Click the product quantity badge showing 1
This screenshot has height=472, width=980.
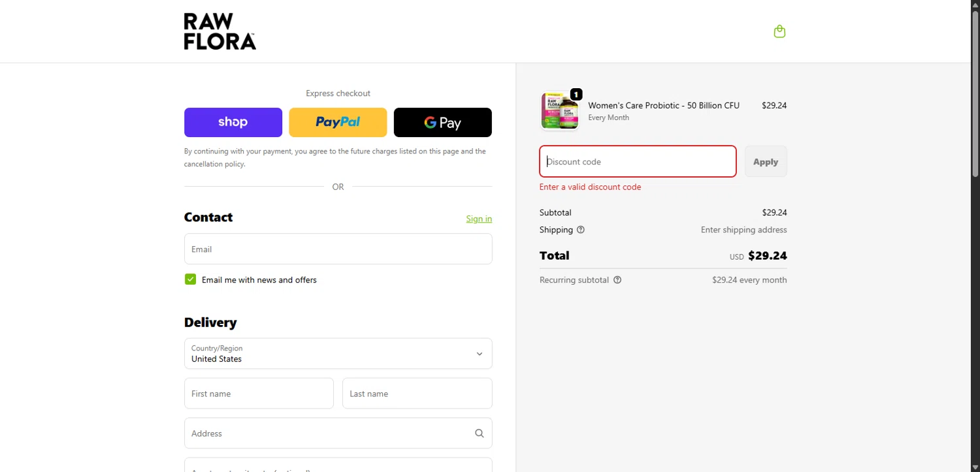[576, 94]
